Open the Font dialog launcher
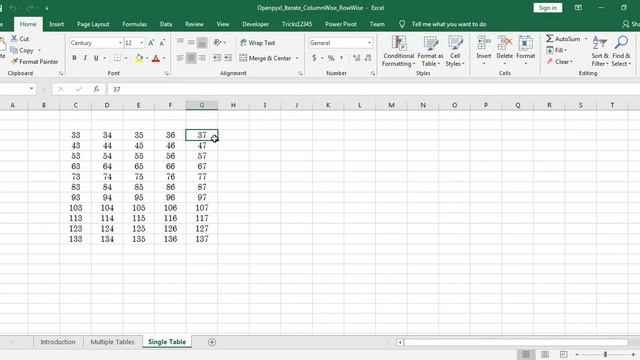The height and width of the screenshot is (360, 640). click(167, 73)
